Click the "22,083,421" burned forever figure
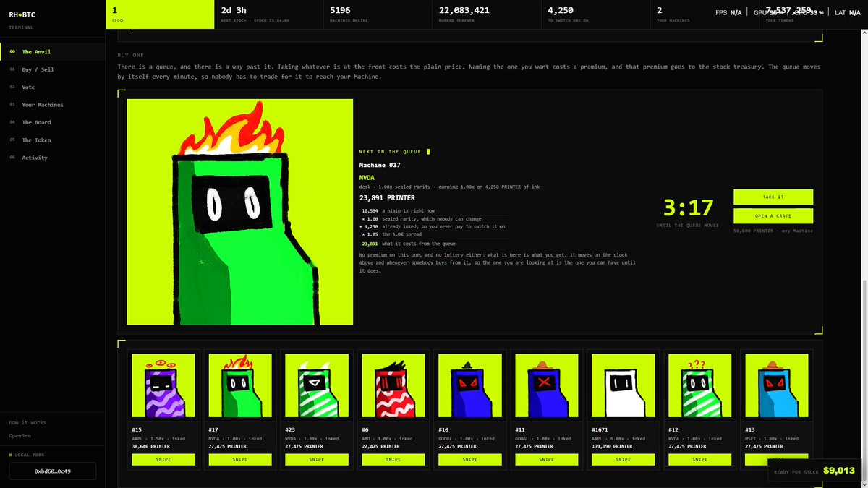The image size is (868, 488). (464, 11)
